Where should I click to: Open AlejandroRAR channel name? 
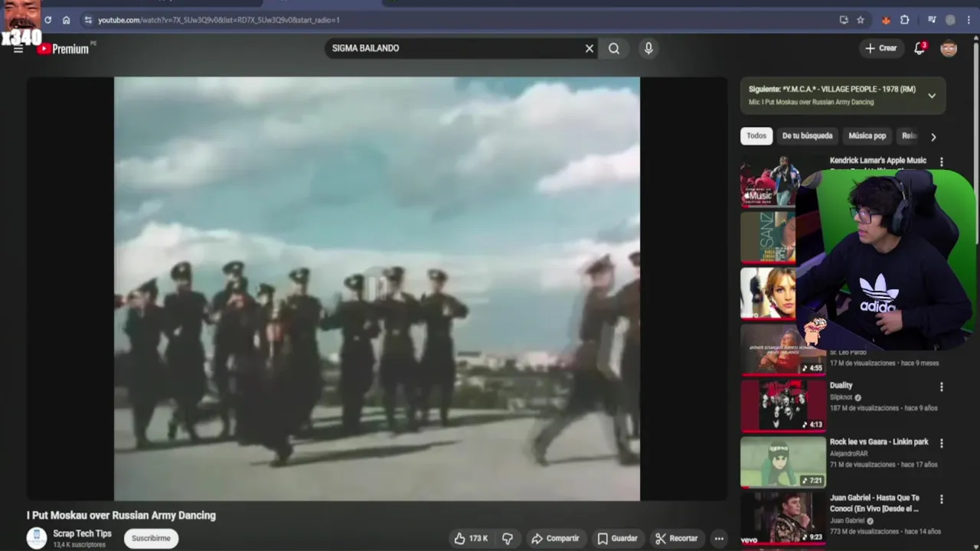pyautogui.click(x=849, y=454)
